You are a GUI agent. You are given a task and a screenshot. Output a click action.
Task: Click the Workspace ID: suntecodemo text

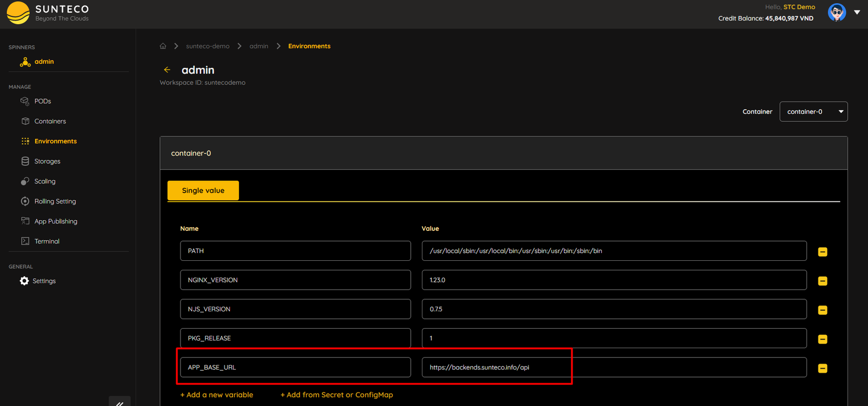(x=203, y=83)
